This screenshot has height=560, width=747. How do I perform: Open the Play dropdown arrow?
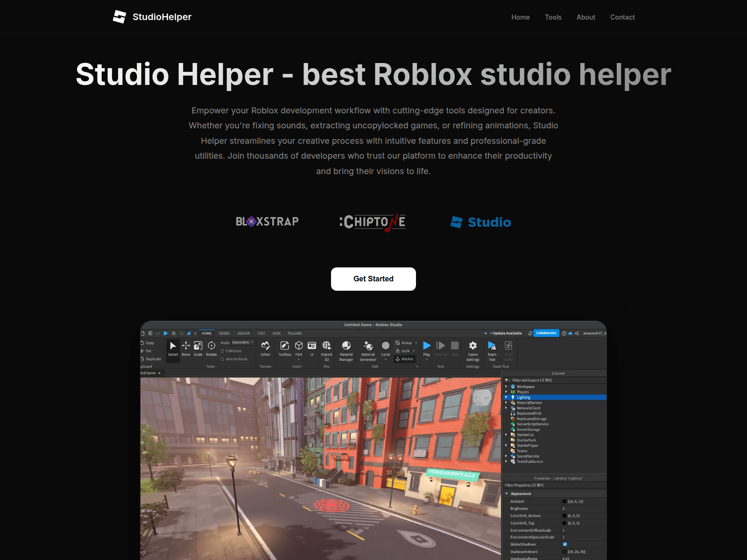tap(427, 360)
